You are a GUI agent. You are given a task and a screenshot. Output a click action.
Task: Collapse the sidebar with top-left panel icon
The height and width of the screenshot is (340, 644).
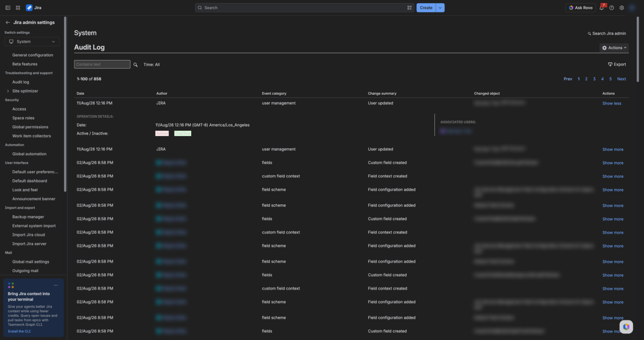coord(8,8)
